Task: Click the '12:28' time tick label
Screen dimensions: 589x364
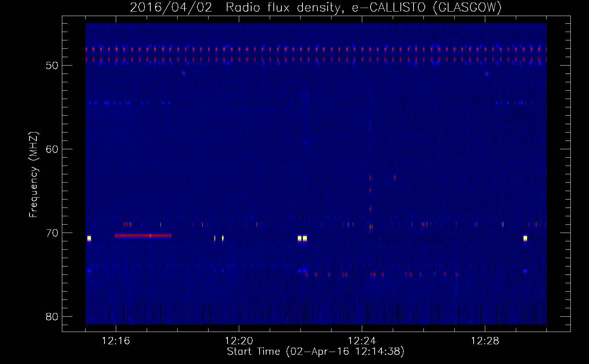Action: coord(485,341)
